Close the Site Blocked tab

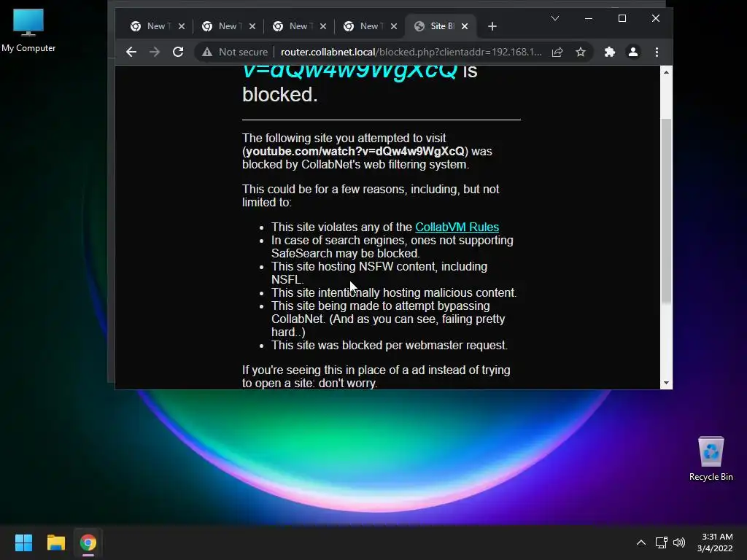click(465, 26)
